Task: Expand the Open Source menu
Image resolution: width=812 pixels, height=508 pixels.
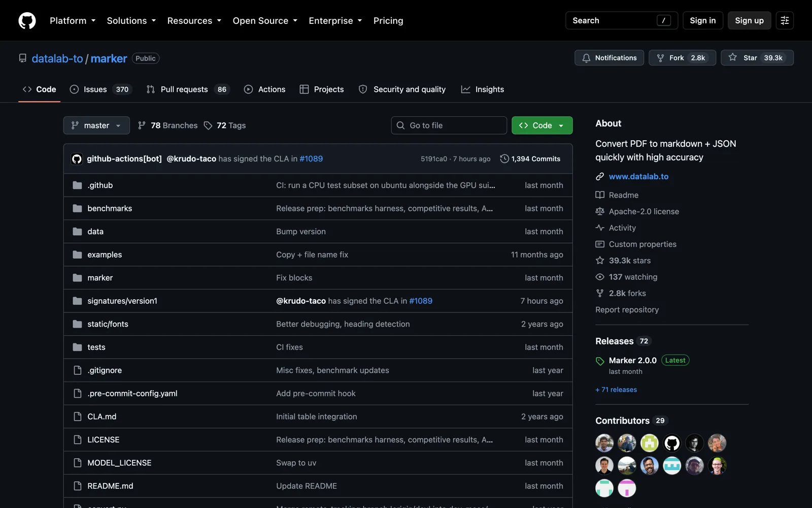Action: [265, 21]
